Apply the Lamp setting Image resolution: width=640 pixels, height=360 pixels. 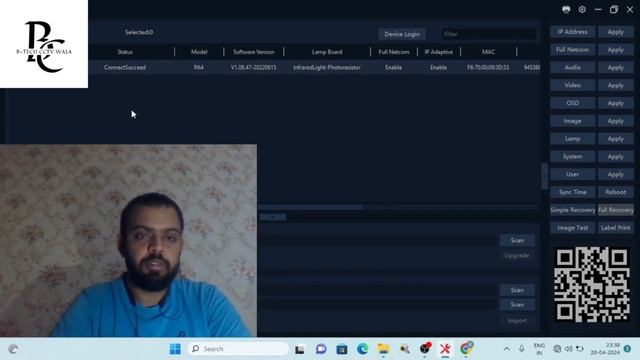click(x=616, y=139)
